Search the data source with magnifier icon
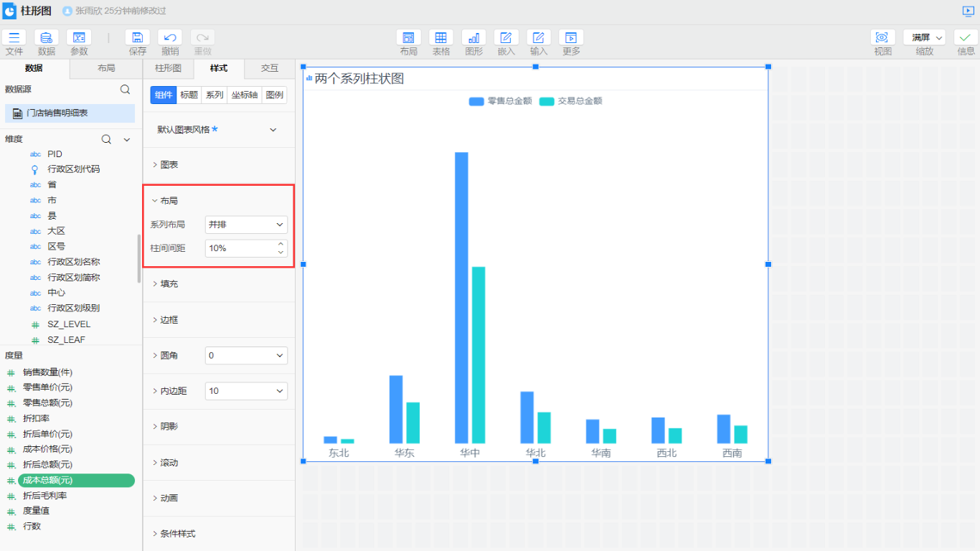 pos(125,90)
